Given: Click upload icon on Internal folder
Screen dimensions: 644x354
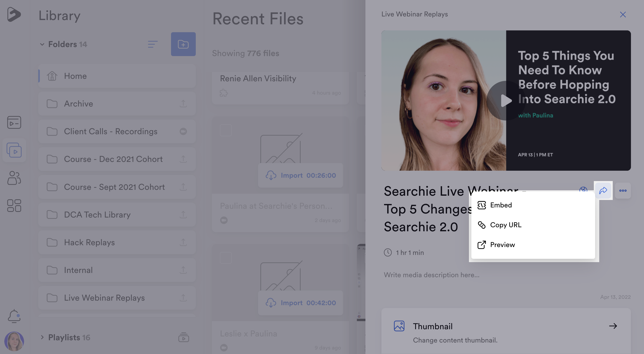Looking at the screenshot, I should pos(183,270).
